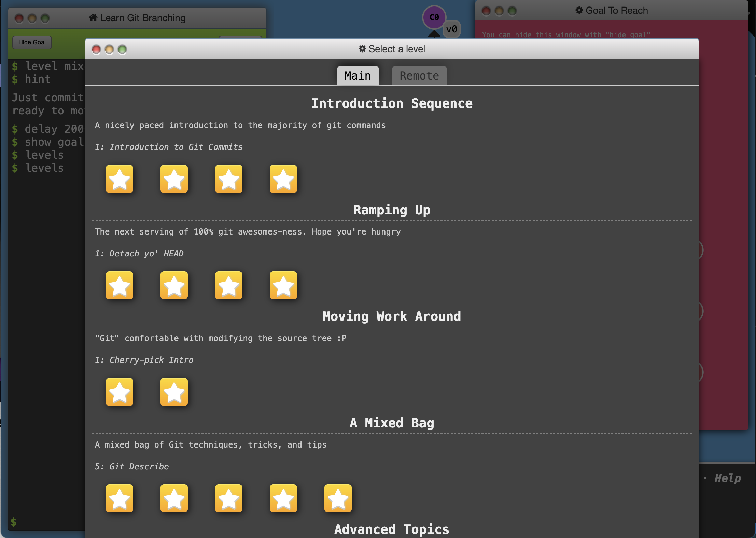Click the Hide Goal button
This screenshot has height=538, width=756.
pos(32,42)
